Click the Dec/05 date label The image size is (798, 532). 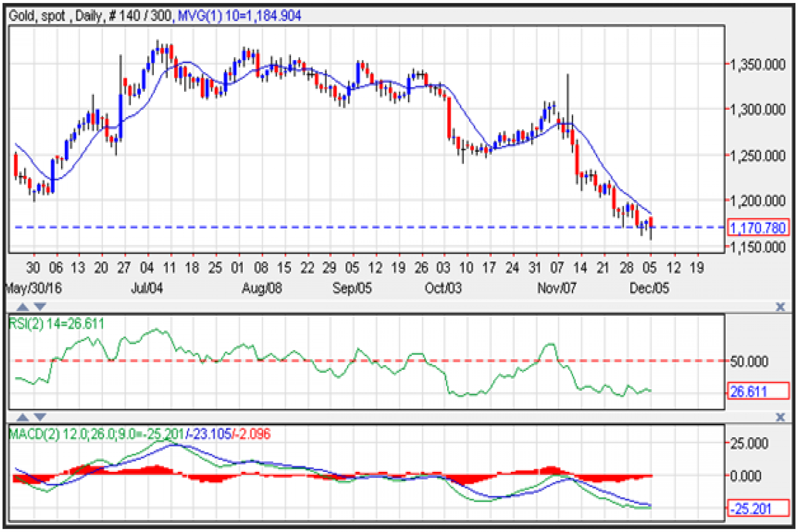[649, 288]
